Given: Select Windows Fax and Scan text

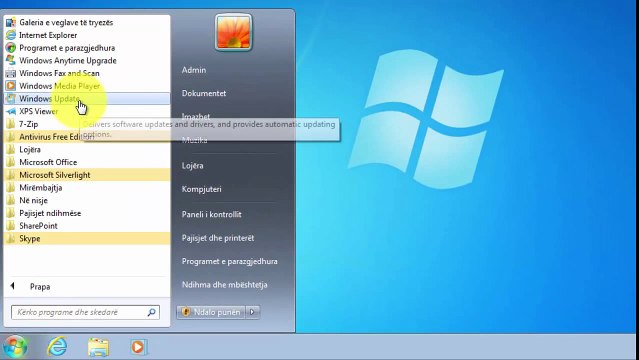Looking at the screenshot, I should [x=59, y=73].
